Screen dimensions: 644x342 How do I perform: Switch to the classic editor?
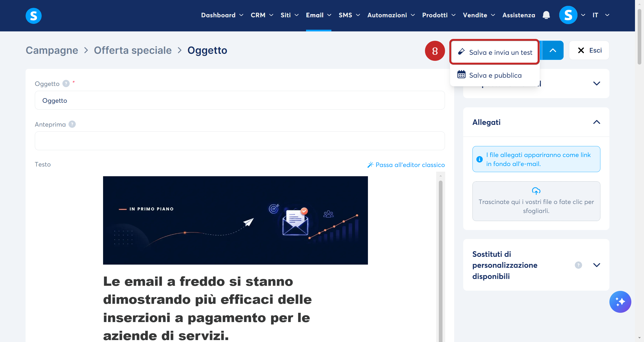[x=406, y=165]
